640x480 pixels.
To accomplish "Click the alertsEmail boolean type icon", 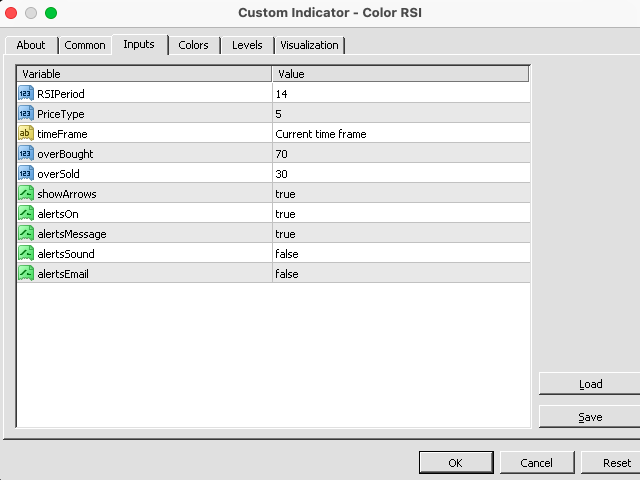I will click(26, 273).
